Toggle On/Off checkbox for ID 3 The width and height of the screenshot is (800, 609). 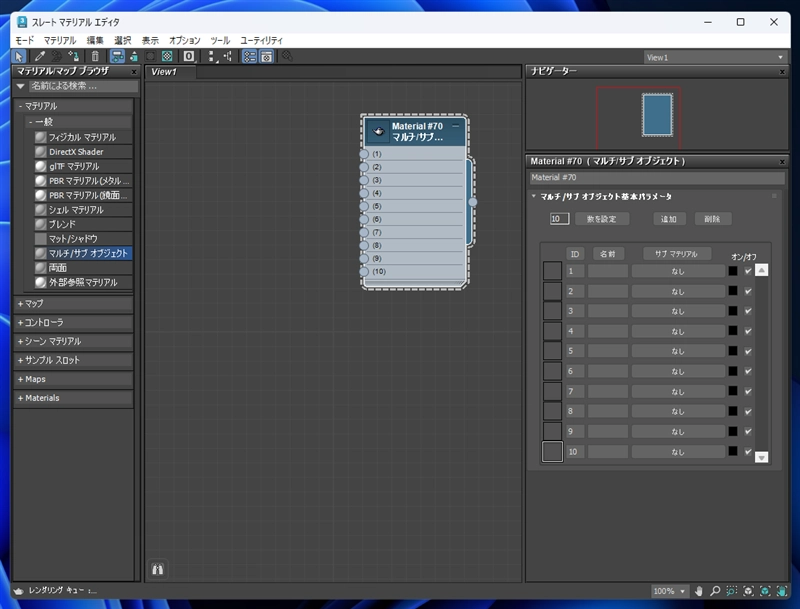(748, 311)
